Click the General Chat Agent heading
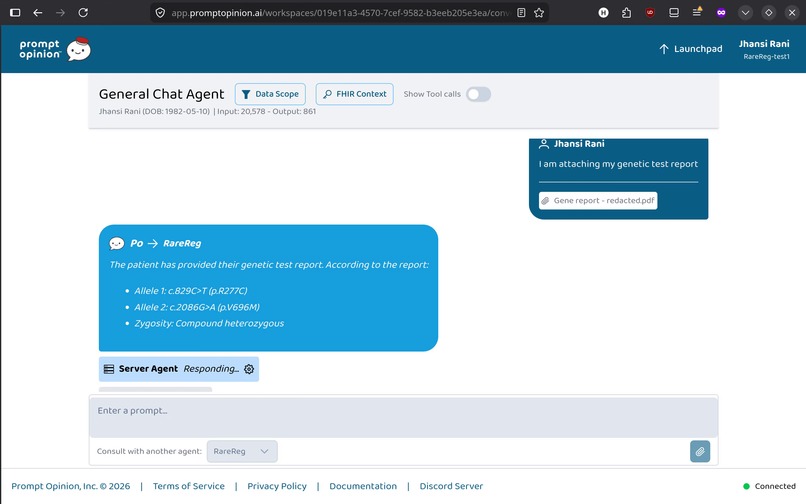This screenshot has width=806, height=504. [161, 94]
